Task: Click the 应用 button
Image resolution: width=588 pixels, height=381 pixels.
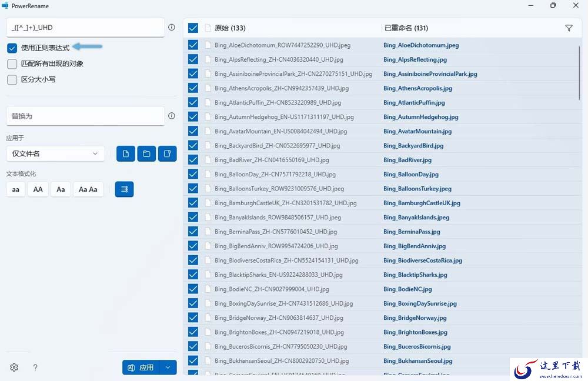Action: tap(141, 367)
